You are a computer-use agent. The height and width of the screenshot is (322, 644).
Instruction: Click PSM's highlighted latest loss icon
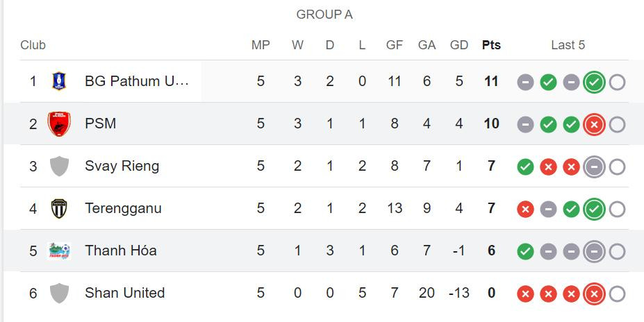click(x=593, y=124)
